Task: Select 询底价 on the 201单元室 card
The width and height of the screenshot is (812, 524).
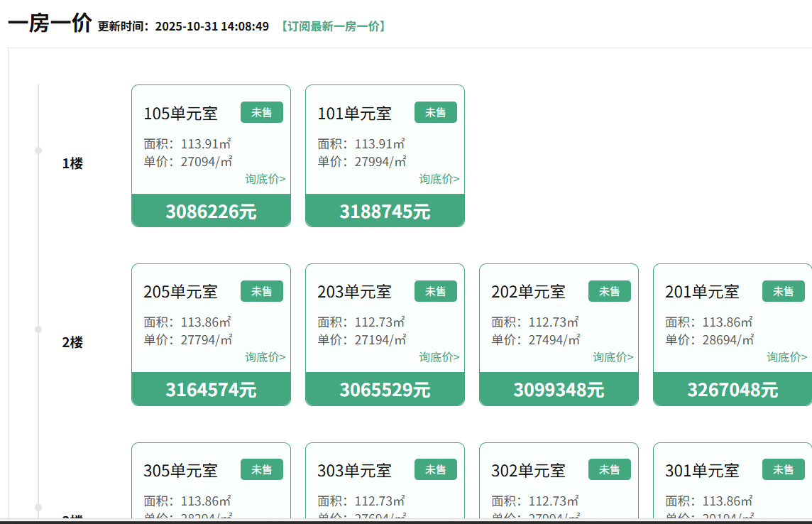Action: 786,357
